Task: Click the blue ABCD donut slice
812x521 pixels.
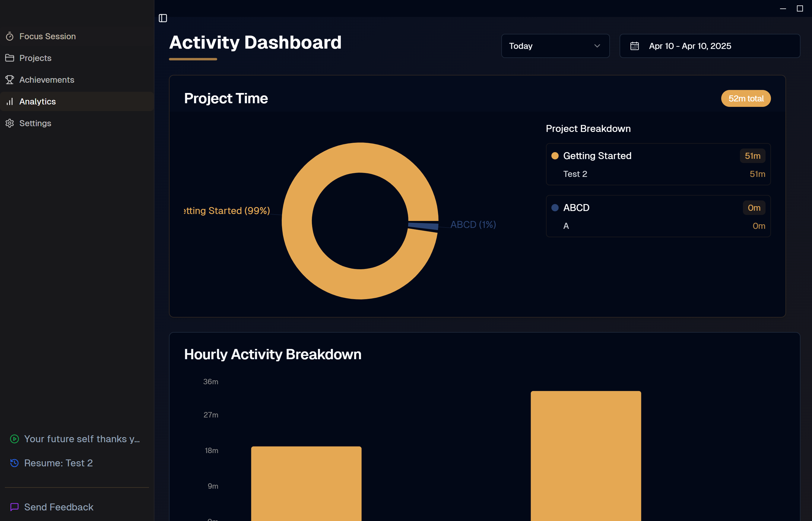Action: pyautogui.click(x=423, y=226)
